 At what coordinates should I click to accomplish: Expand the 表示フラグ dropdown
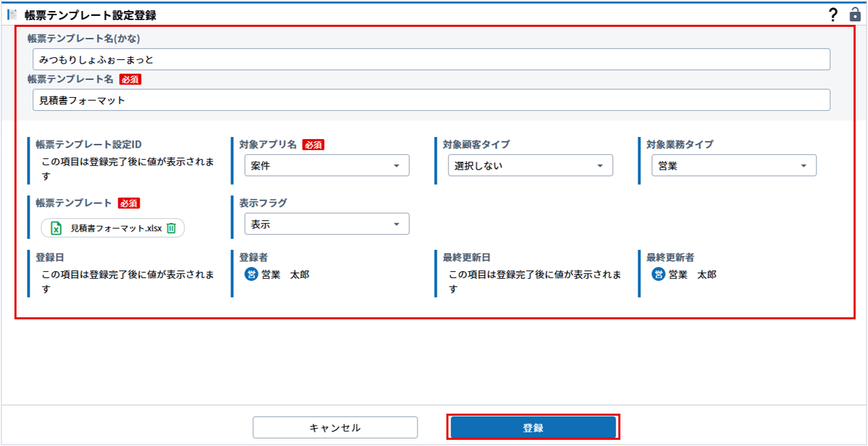327,224
